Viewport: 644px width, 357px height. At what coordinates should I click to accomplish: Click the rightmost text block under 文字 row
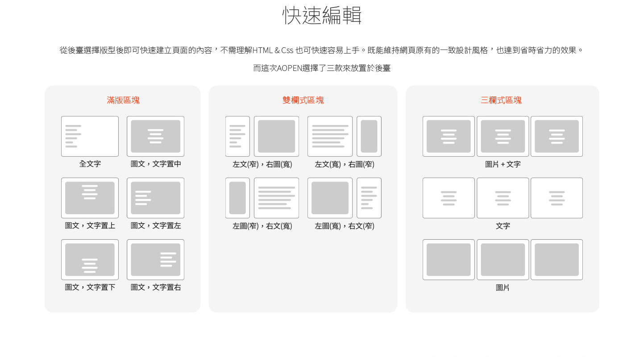pyautogui.click(x=557, y=198)
